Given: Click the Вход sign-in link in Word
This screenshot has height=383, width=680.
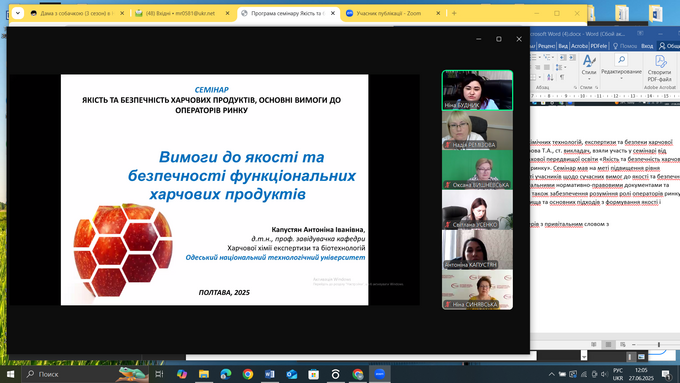Looking at the screenshot, I should [647, 46].
